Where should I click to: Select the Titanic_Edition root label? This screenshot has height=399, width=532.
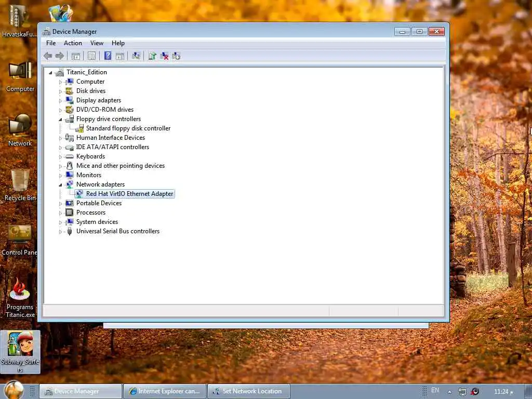tap(87, 72)
